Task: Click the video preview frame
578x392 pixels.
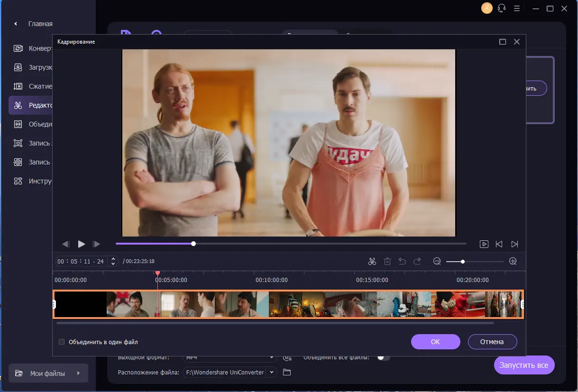Action: pos(289,143)
